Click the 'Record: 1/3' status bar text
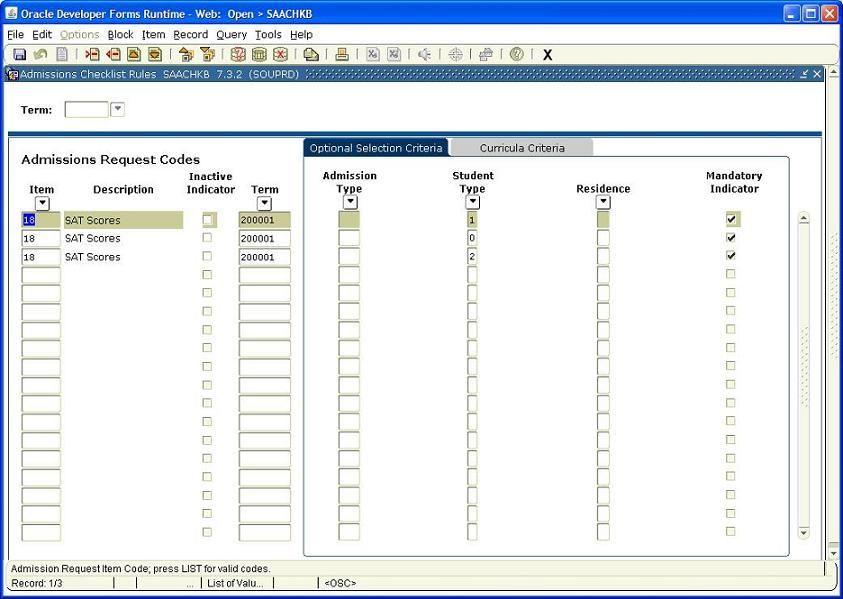 (37, 583)
